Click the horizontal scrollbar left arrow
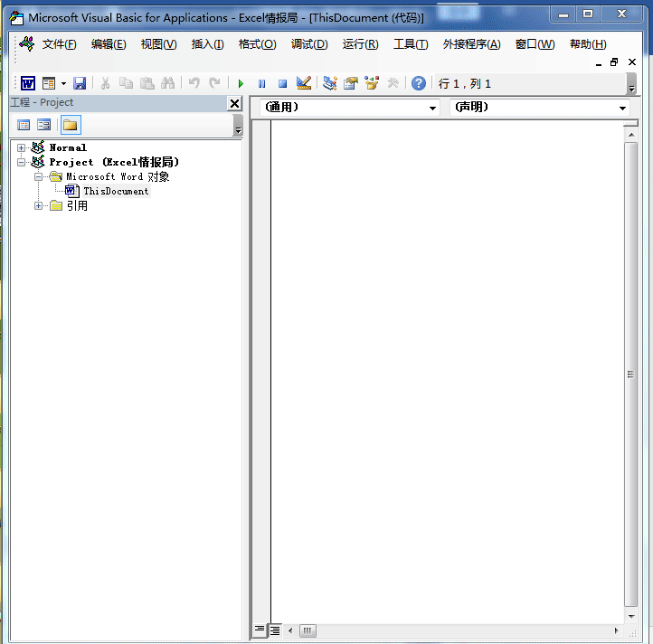The image size is (653, 644). pyautogui.click(x=290, y=630)
